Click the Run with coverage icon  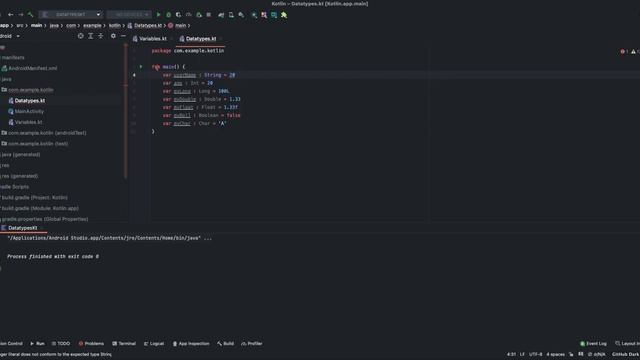[178, 15]
